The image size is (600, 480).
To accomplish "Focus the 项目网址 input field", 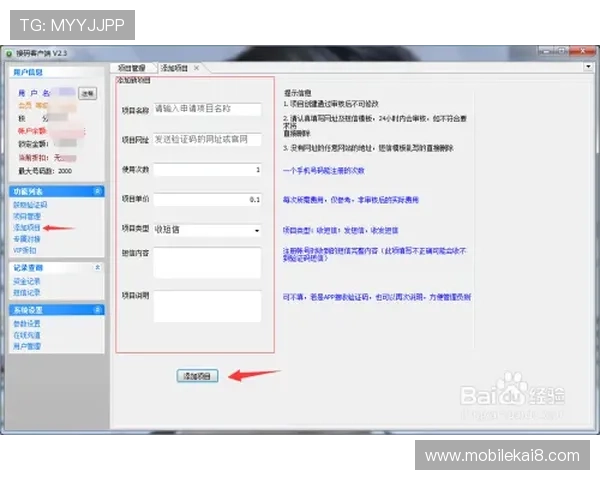I will (207, 140).
